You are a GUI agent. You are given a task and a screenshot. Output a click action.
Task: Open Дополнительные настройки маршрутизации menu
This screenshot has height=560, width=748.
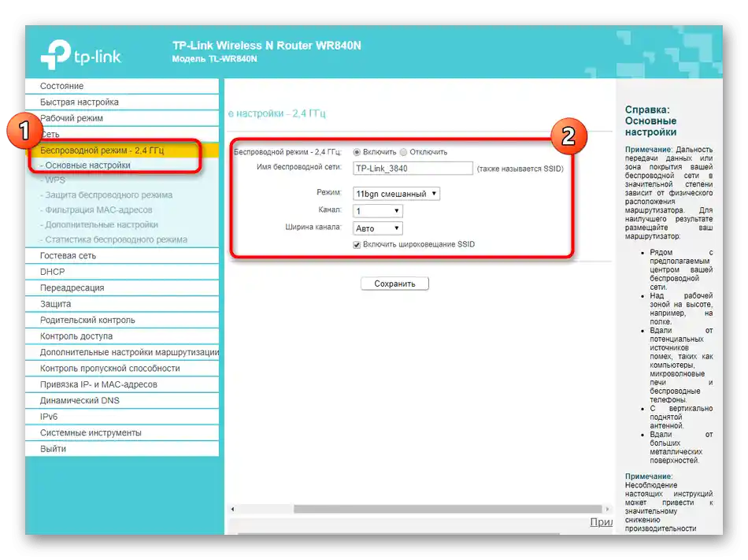point(122,353)
